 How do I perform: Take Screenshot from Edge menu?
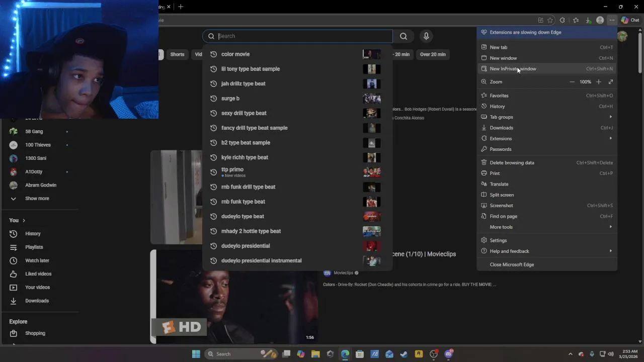tap(547, 206)
